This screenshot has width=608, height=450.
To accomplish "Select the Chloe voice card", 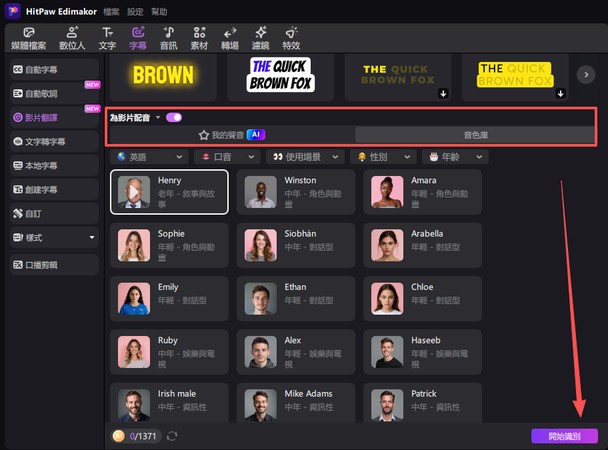I will click(423, 298).
